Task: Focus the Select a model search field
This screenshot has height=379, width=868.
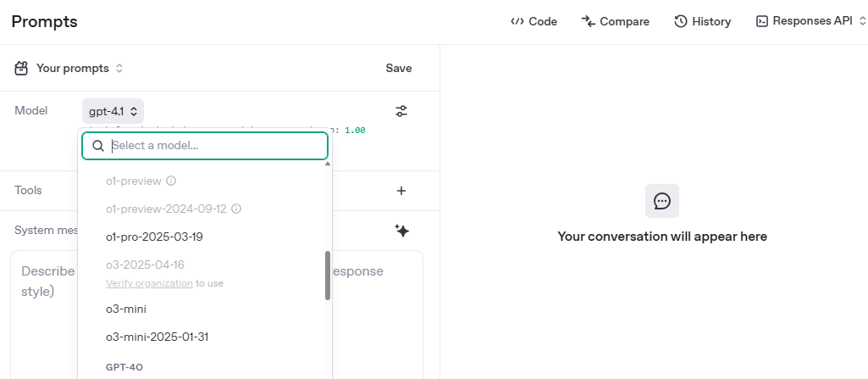Action: click(x=205, y=146)
